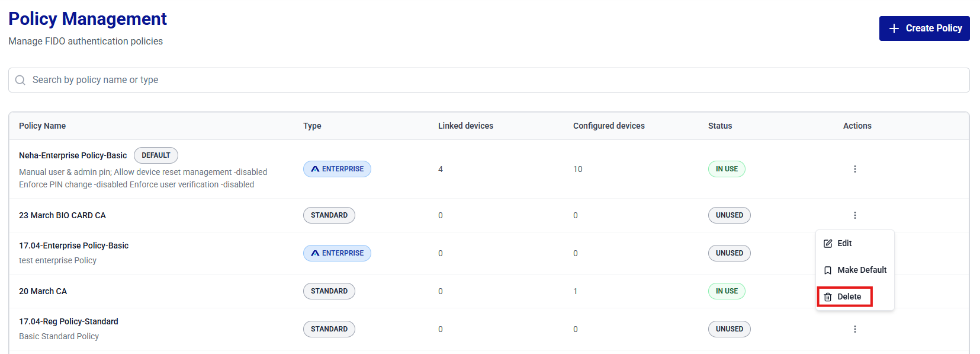Open the three-dot menu for Neha-Enterprise Policy-Basic

(854, 169)
